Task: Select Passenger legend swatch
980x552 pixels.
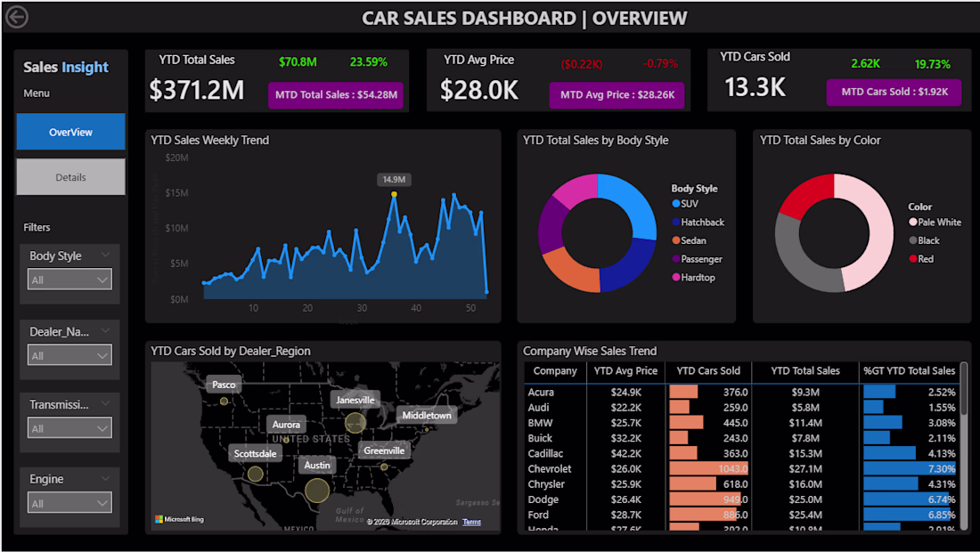Action: tap(675, 258)
